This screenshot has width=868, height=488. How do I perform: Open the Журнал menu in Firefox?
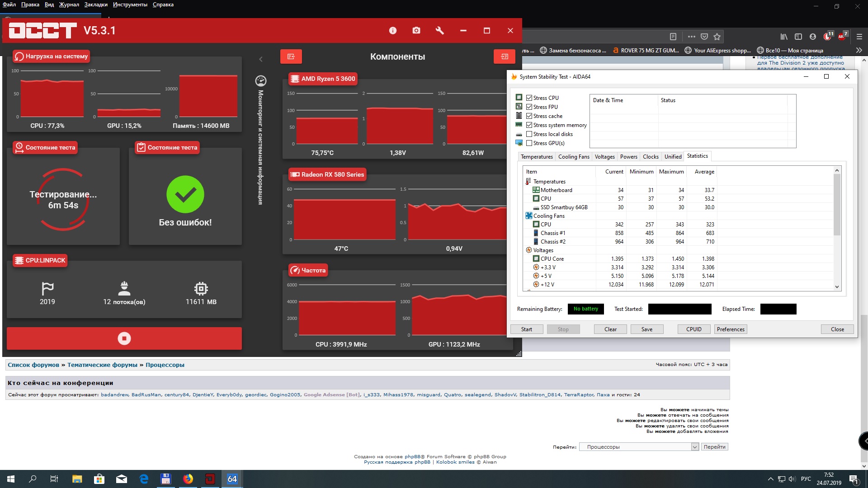pos(69,5)
